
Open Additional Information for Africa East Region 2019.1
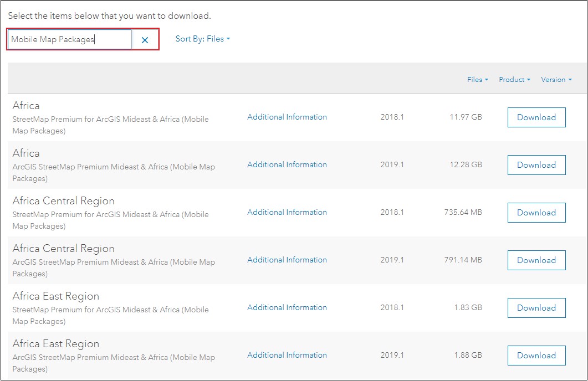coord(287,355)
